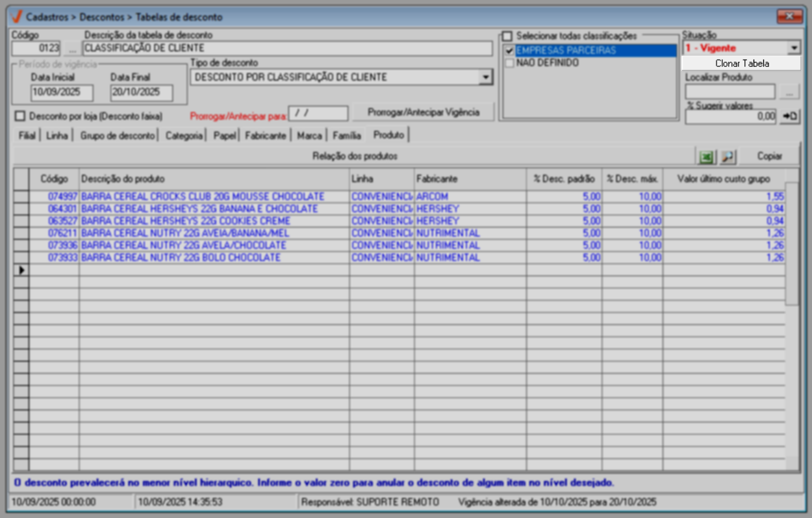The image size is (812, 518).
Task: Open code lookup ellipsis button
Action: point(71,48)
